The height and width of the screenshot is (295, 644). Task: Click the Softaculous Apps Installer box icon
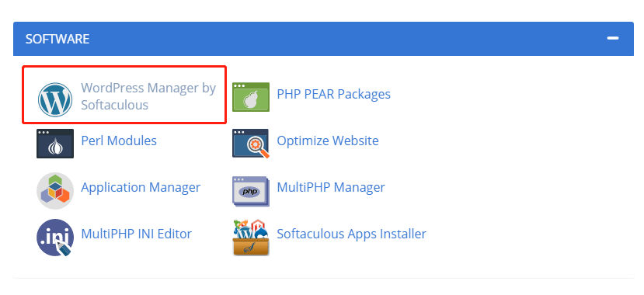click(x=251, y=238)
